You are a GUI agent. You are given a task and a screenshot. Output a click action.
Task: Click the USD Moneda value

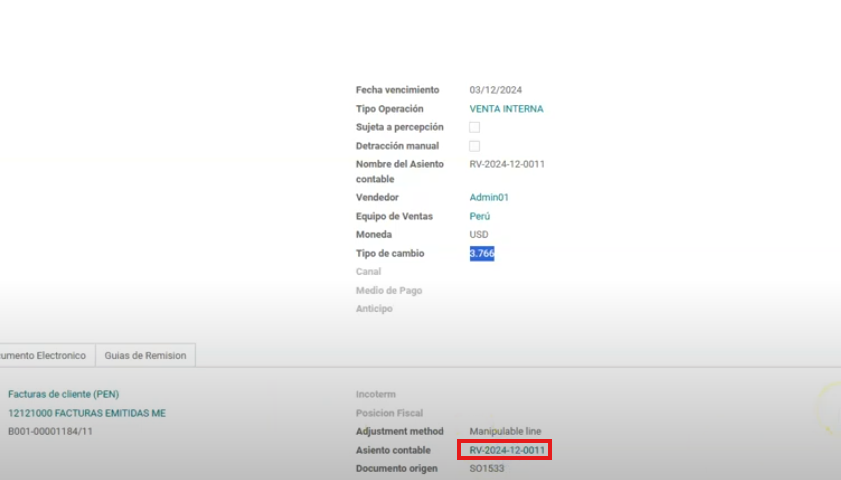click(479, 235)
